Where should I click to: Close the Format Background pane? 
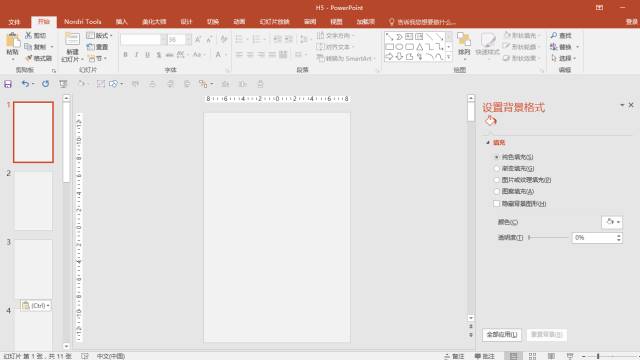(631, 105)
